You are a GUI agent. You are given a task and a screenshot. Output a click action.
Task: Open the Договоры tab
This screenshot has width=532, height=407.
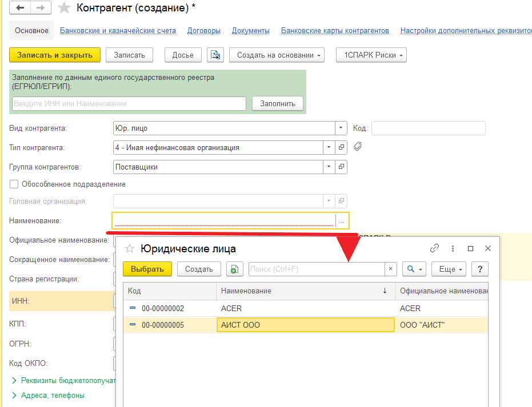click(x=204, y=30)
